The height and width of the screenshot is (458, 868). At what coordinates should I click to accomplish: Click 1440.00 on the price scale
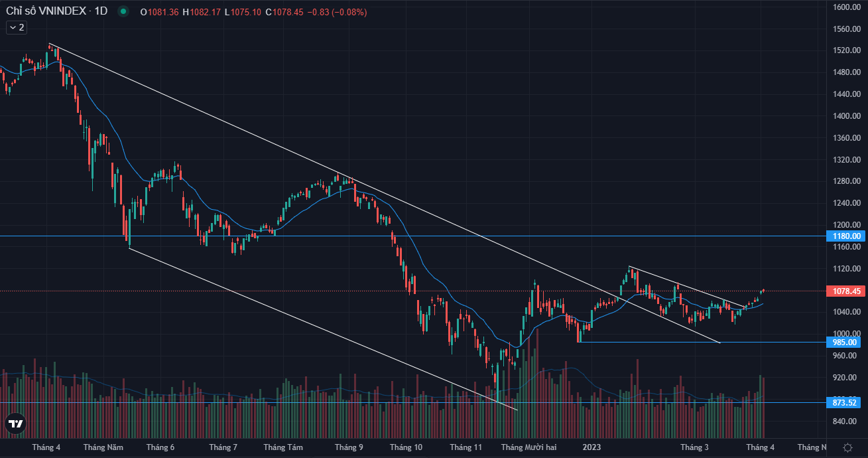click(846, 94)
